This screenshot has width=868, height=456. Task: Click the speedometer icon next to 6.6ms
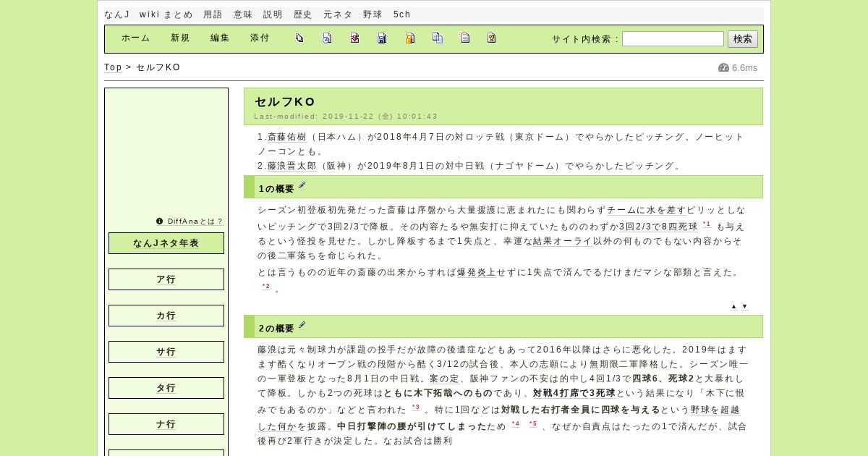click(x=723, y=67)
